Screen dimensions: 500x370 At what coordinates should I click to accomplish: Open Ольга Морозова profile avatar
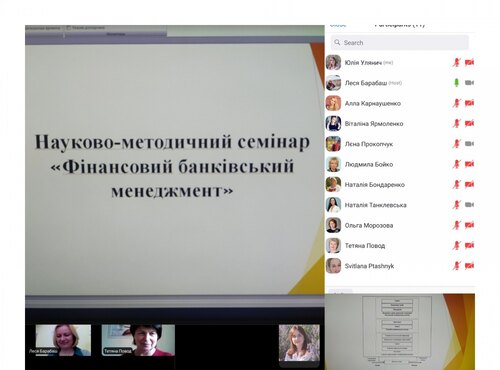333,225
